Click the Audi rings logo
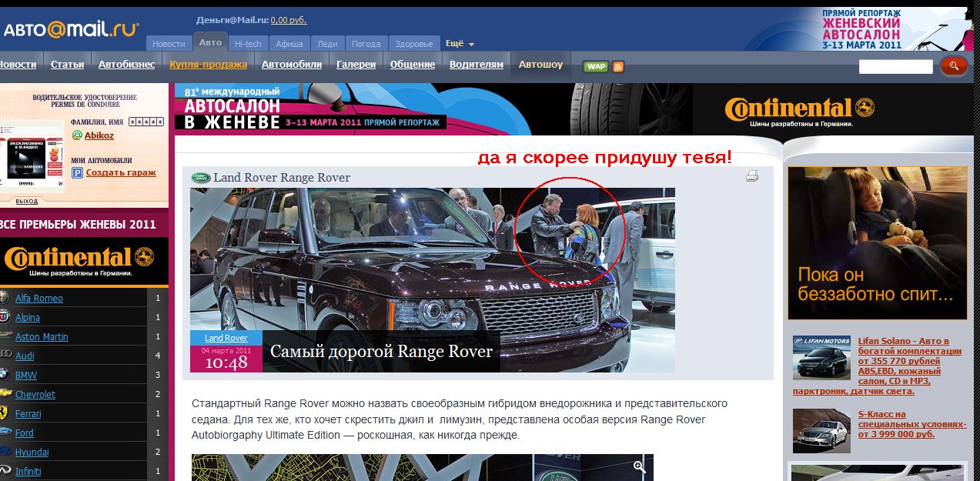 pyautogui.click(x=5, y=356)
